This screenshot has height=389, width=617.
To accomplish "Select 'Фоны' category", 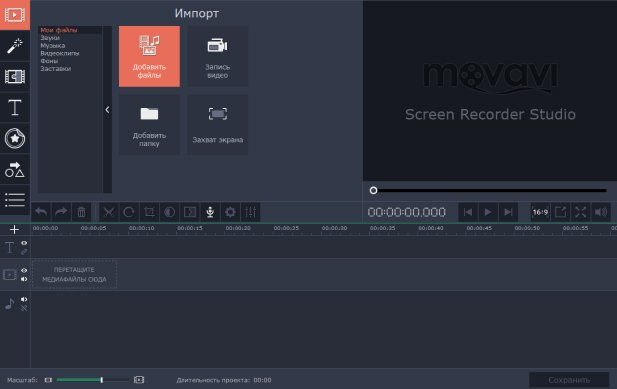I will (x=49, y=61).
